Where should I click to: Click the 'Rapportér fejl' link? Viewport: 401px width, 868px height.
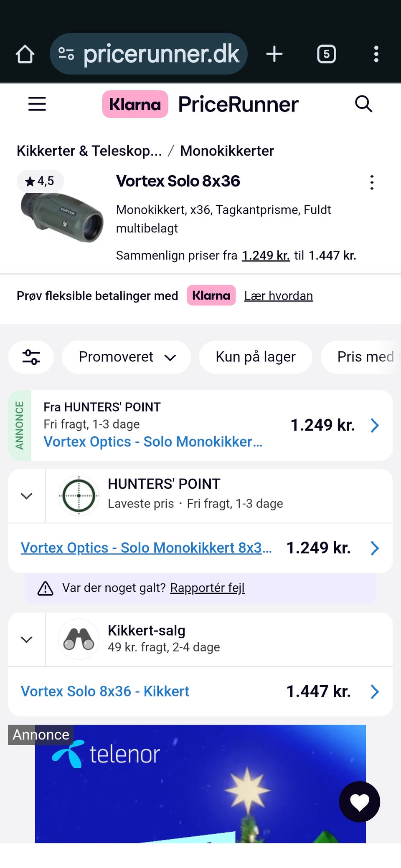(x=207, y=588)
